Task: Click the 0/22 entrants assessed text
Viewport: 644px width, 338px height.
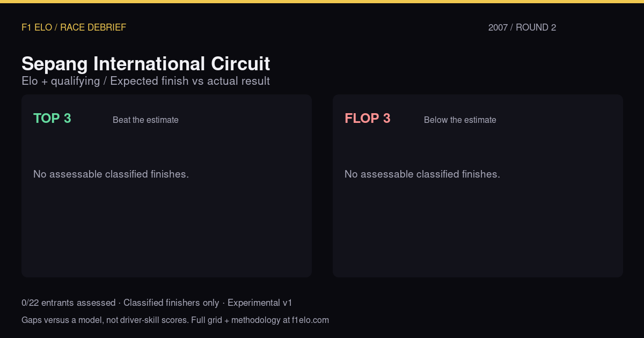Action: [68, 303]
